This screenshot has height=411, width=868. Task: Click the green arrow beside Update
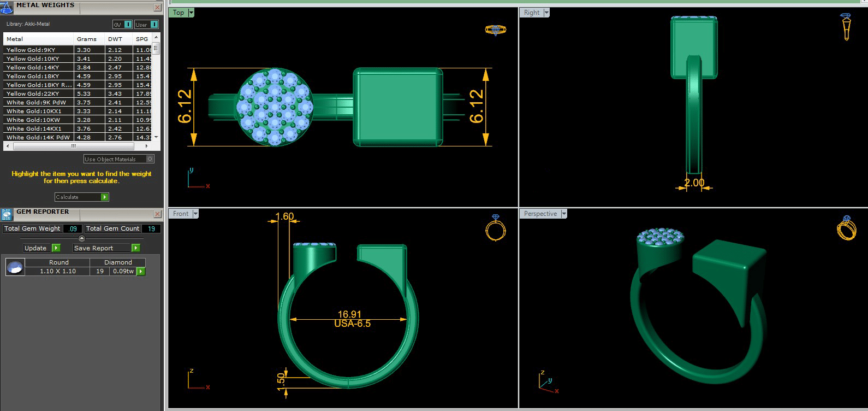coord(56,248)
